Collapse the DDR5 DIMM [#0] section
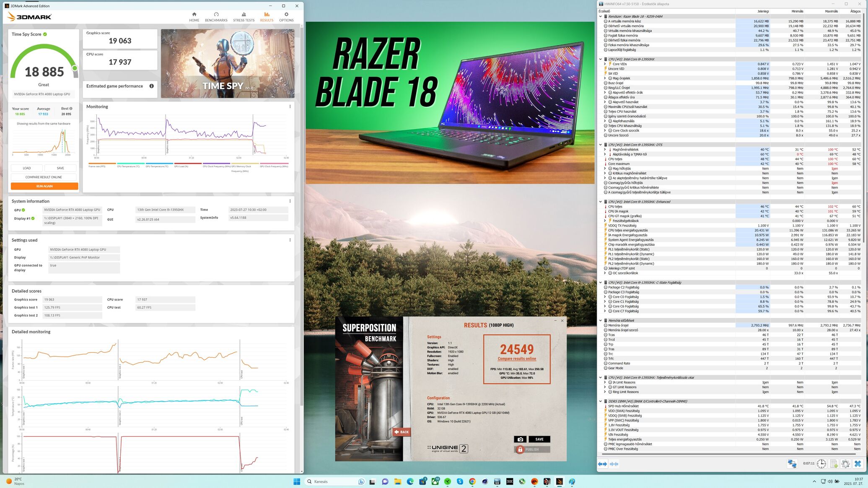This screenshot has height=488, width=868. point(601,401)
